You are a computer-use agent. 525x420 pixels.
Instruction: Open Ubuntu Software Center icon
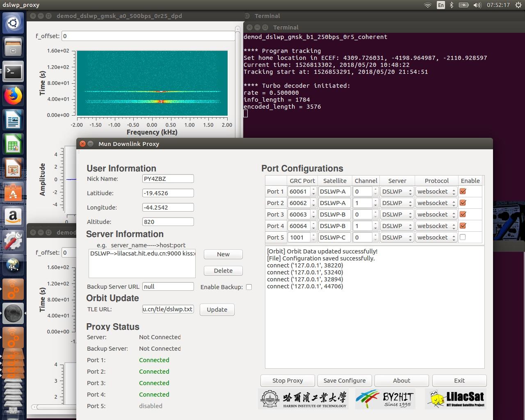[x=13, y=192]
